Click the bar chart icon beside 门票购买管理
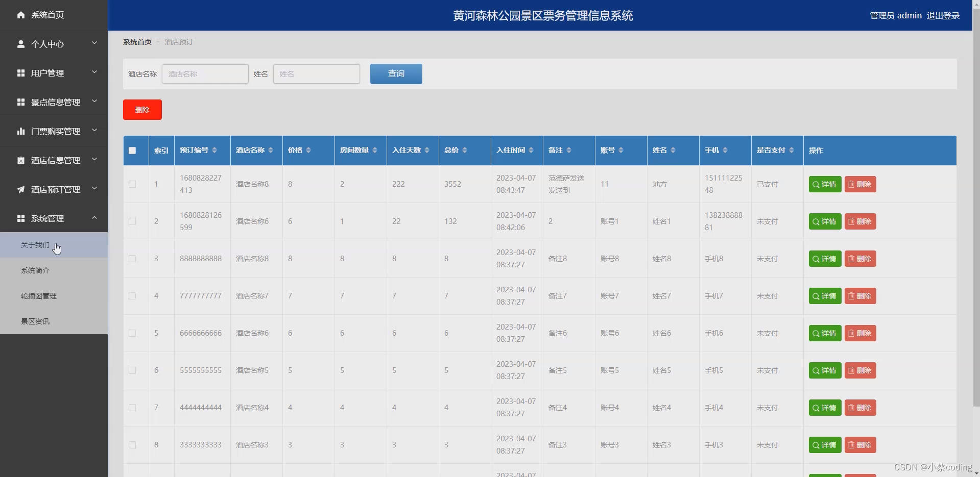The height and width of the screenshot is (477, 980). [x=21, y=131]
